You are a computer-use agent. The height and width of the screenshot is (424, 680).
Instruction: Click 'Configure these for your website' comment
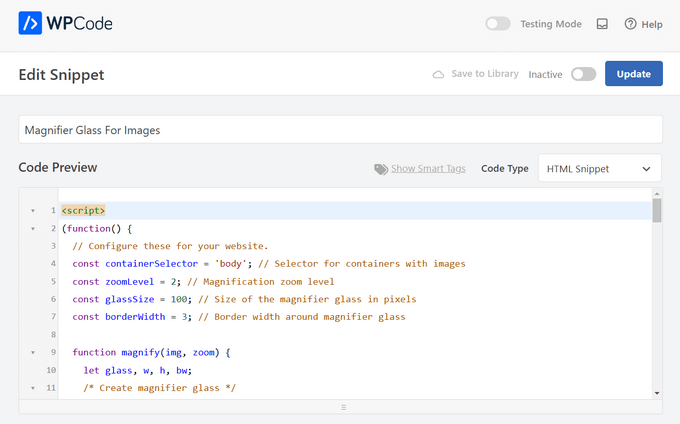pos(170,246)
